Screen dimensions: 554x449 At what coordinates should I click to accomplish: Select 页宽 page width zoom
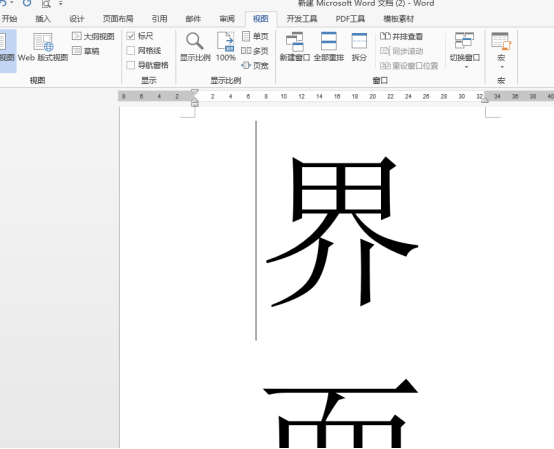coord(255,66)
